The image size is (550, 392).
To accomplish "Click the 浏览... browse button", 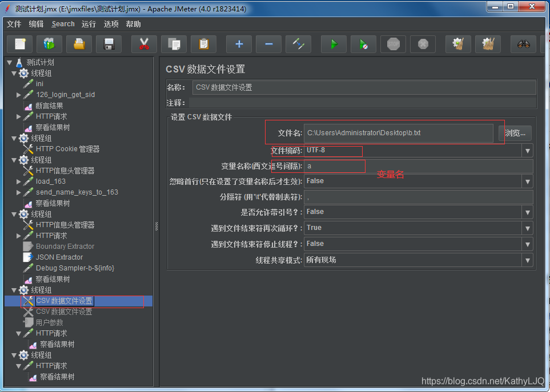I will [x=515, y=133].
